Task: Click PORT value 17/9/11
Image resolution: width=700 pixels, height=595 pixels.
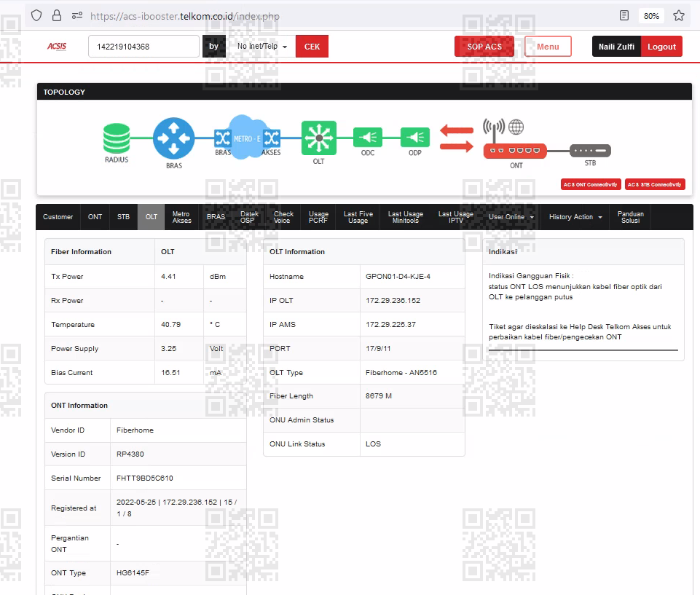Action: pos(378,349)
